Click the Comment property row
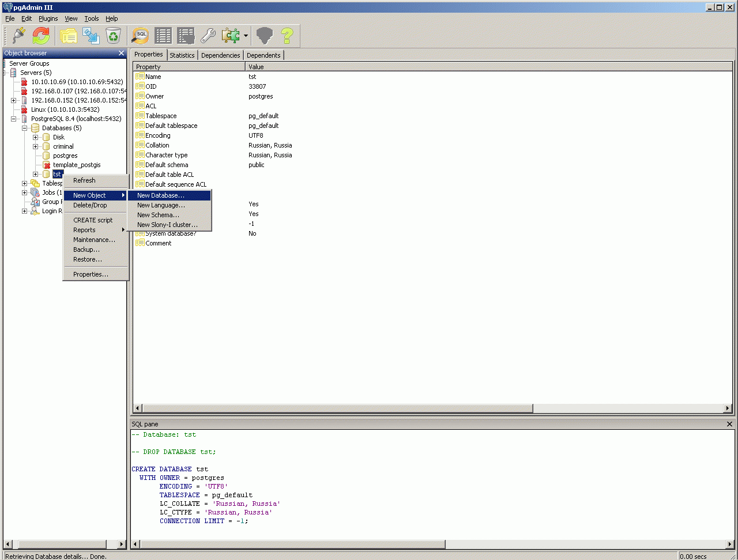Viewport: 738px width, 560px height. click(432, 243)
